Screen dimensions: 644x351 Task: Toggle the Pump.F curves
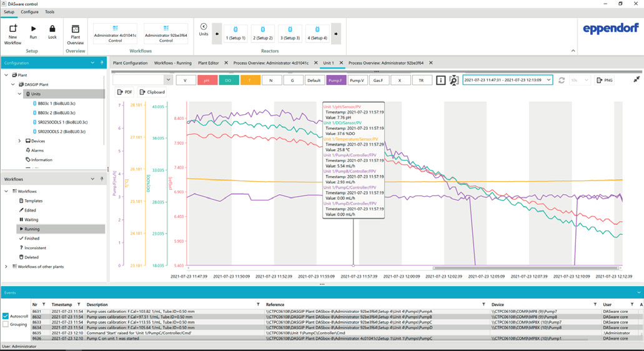click(x=335, y=80)
